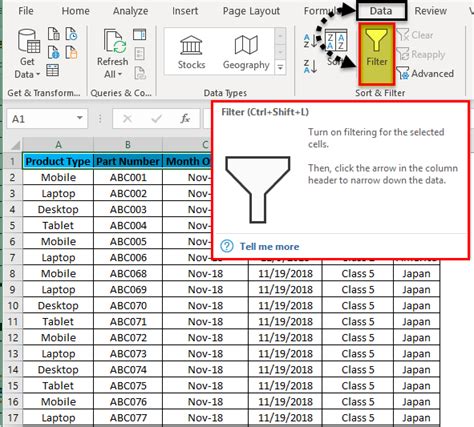This screenshot has height=427, width=474.
Task: Click the Select All corner triangle
Action: tap(15, 145)
